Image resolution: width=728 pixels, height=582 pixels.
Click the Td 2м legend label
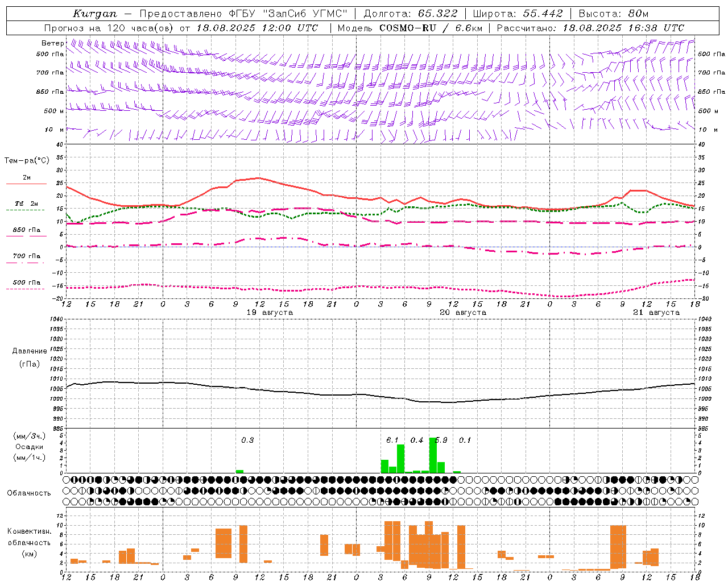coord(26,203)
